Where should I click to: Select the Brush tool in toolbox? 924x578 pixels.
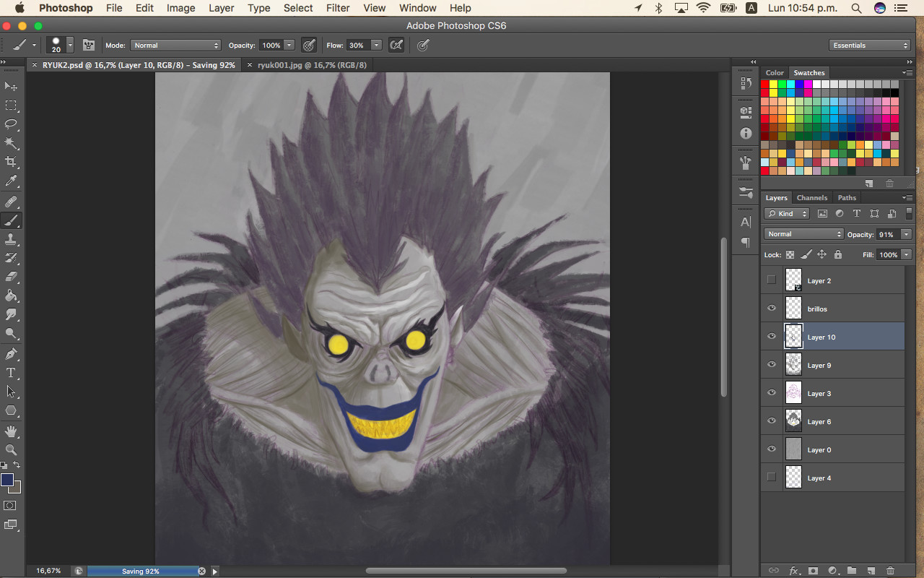pyautogui.click(x=12, y=220)
